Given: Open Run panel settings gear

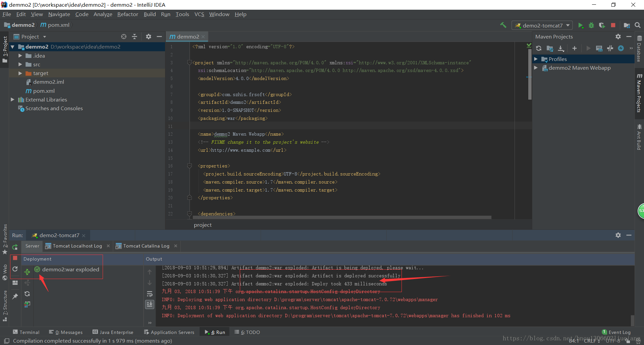Looking at the screenshot, I should (618, 235).
